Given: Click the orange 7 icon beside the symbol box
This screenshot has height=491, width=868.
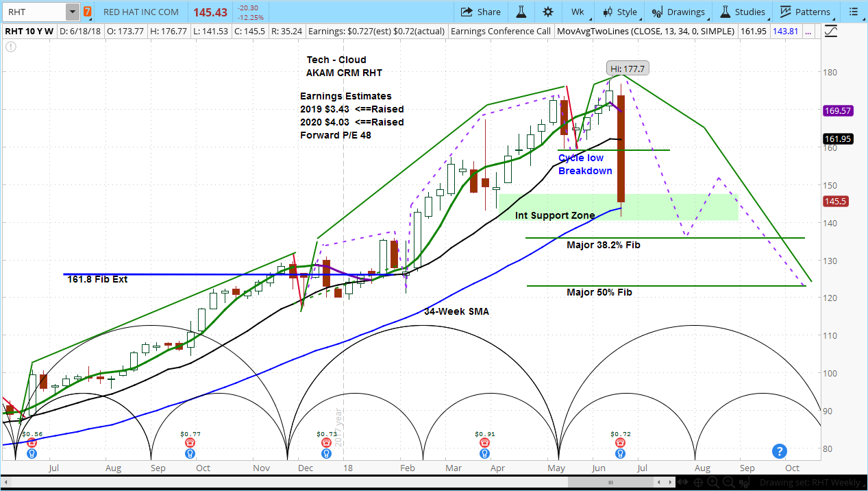Looking at the screenshot, I should point(87,12).
